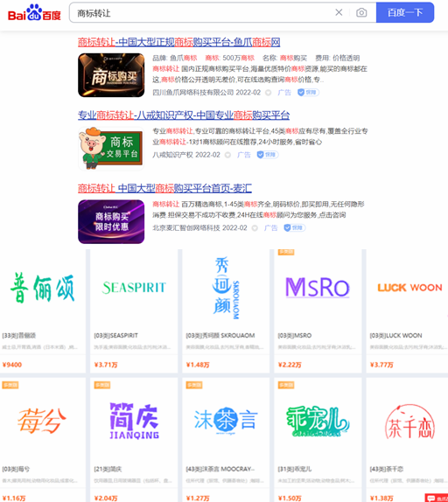Click the ¥1.16万 price
Screen dimensions: 448x502
pos(14,499)
